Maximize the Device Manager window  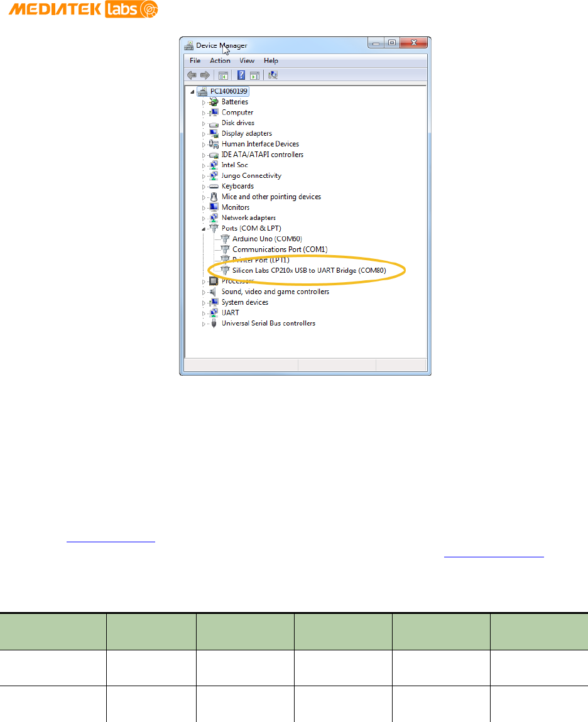(392, 43)
